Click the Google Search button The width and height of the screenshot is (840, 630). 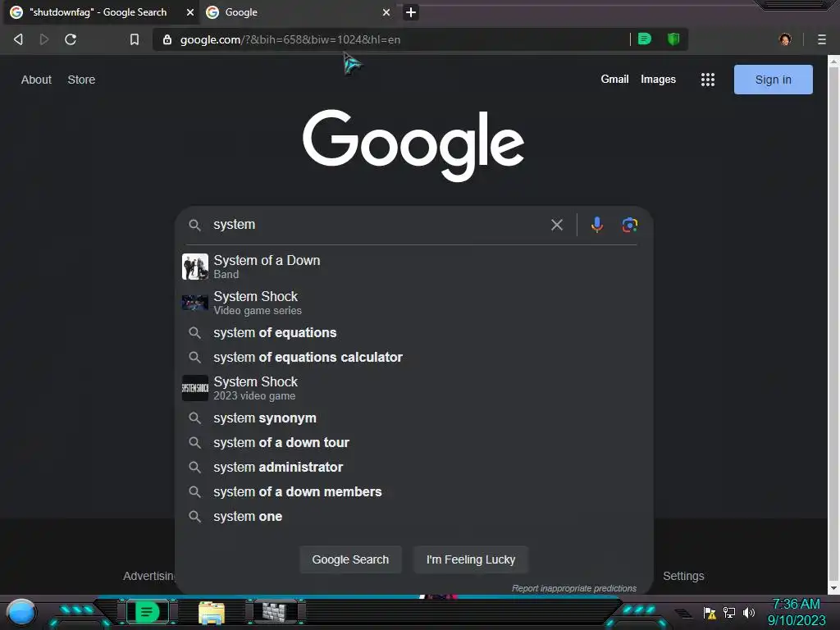coord(350,559)
